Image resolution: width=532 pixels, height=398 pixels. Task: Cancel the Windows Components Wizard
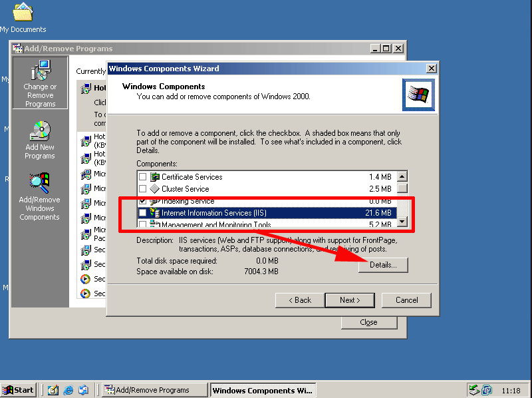(x=406, y=300)
